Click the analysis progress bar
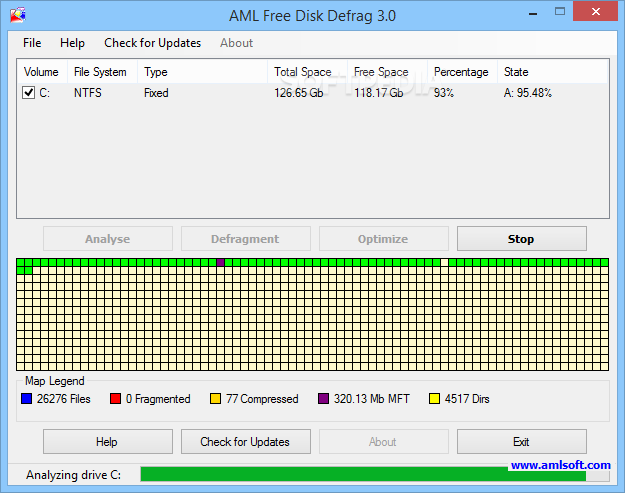Screen dimensions: 625x493 tap(375, 474)
